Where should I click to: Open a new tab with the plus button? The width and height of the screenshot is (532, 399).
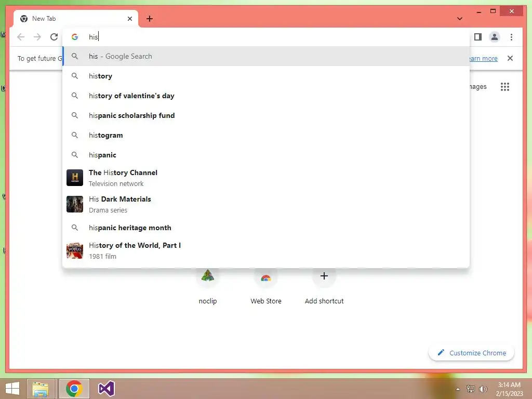click(x=150, y=19)
